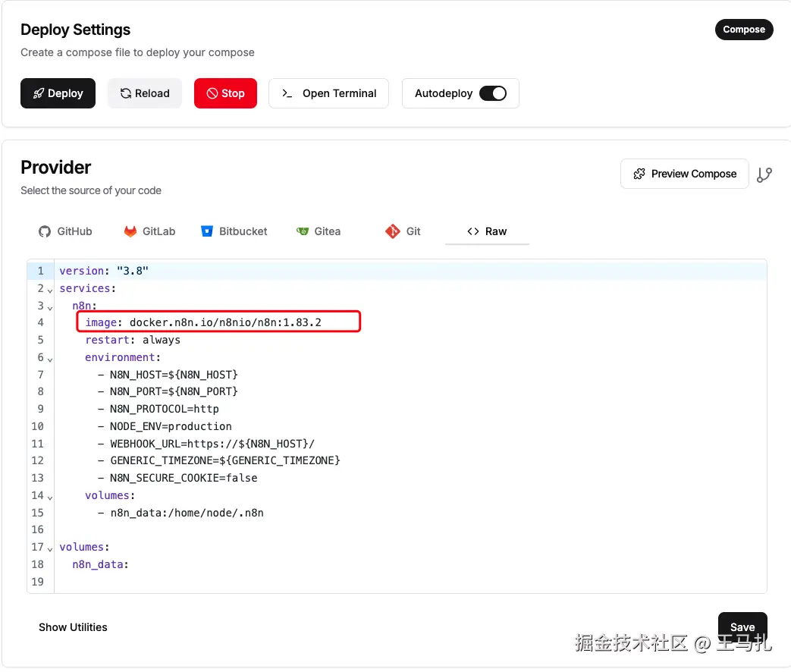This screenshot has width=791, height=672.
Task: Select the Gitea provider tab
Action: (319, 231)
